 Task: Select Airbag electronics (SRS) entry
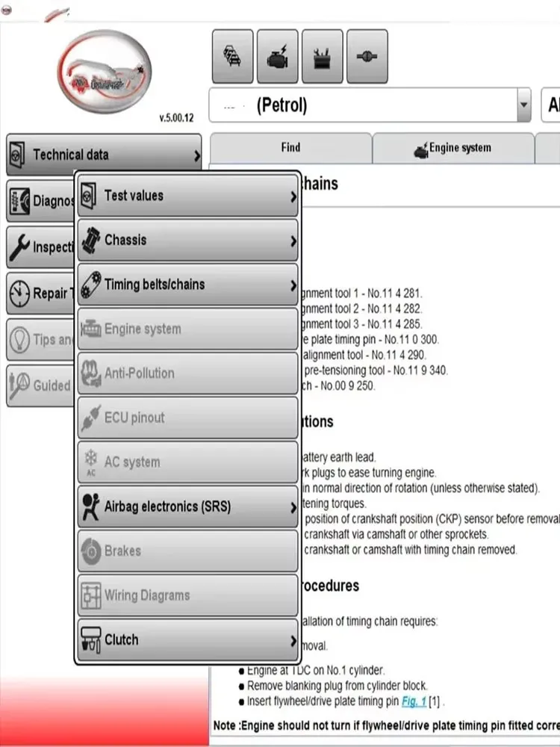click(188, 507)
